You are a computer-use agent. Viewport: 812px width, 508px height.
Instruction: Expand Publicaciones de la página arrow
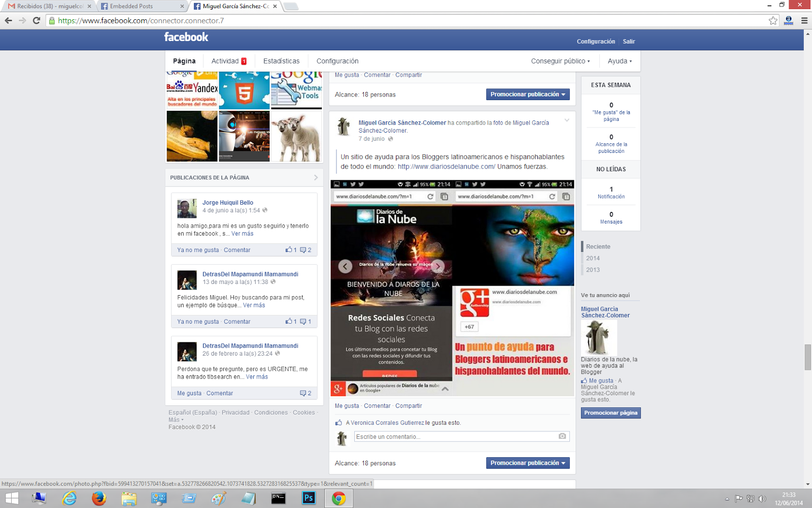point(316,177)
